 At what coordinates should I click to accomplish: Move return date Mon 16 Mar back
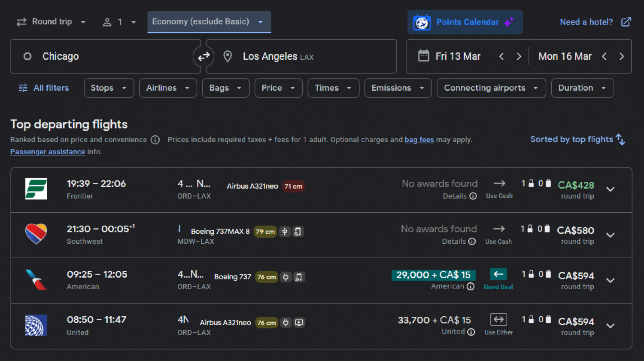click(x=604, y=56)
